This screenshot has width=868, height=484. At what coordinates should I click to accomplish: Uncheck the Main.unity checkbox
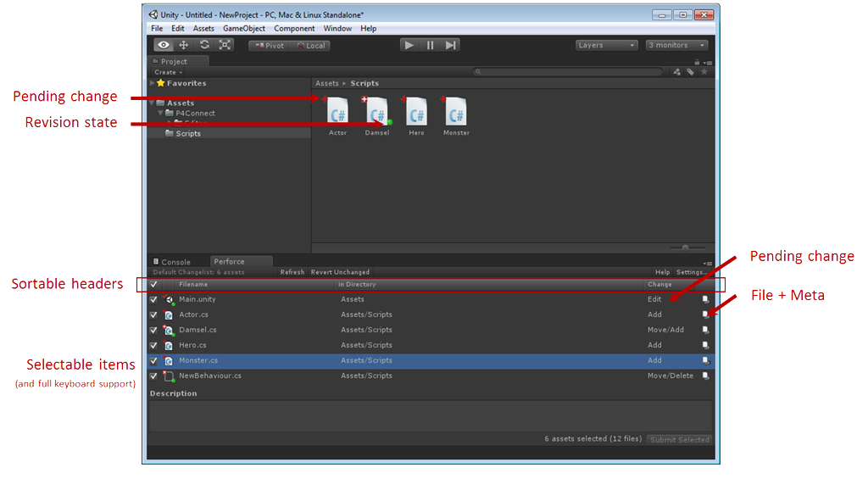click(153, 299)
